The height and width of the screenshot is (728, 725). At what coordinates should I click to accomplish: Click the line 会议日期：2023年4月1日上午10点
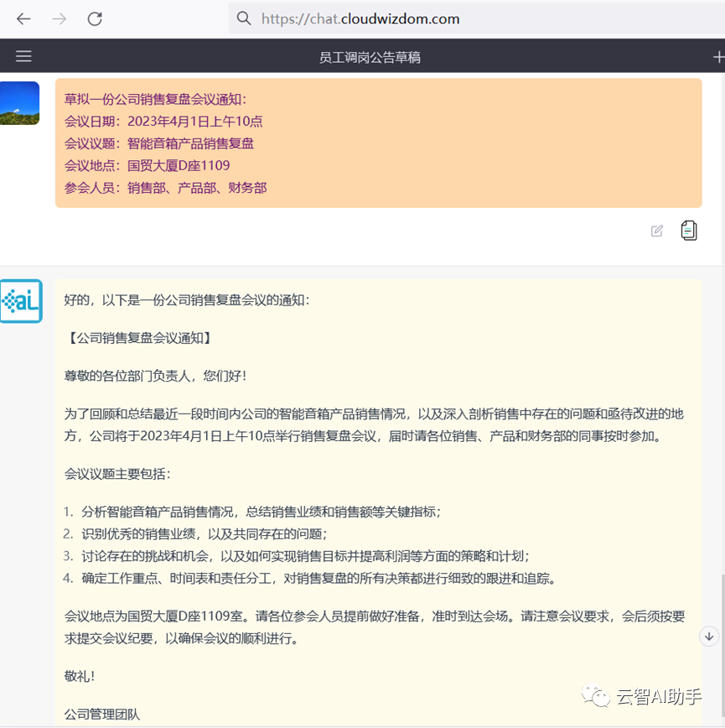163,122
